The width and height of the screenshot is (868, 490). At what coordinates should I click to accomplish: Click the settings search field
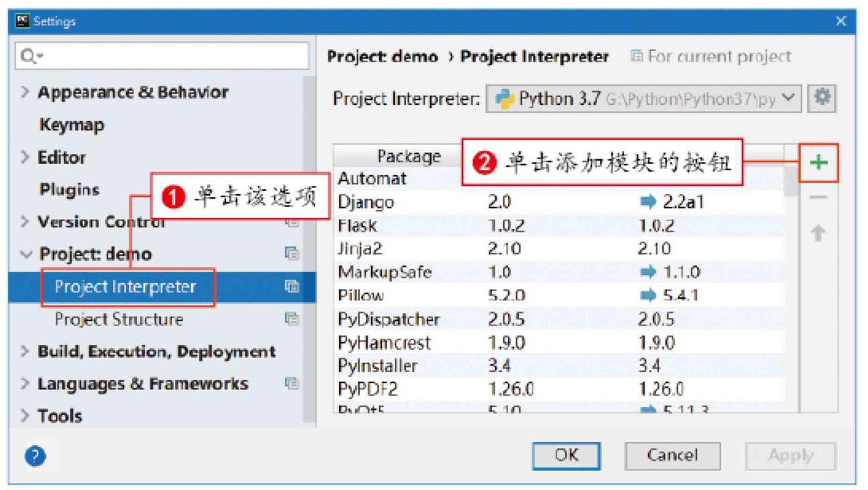[x=162, y=56]
